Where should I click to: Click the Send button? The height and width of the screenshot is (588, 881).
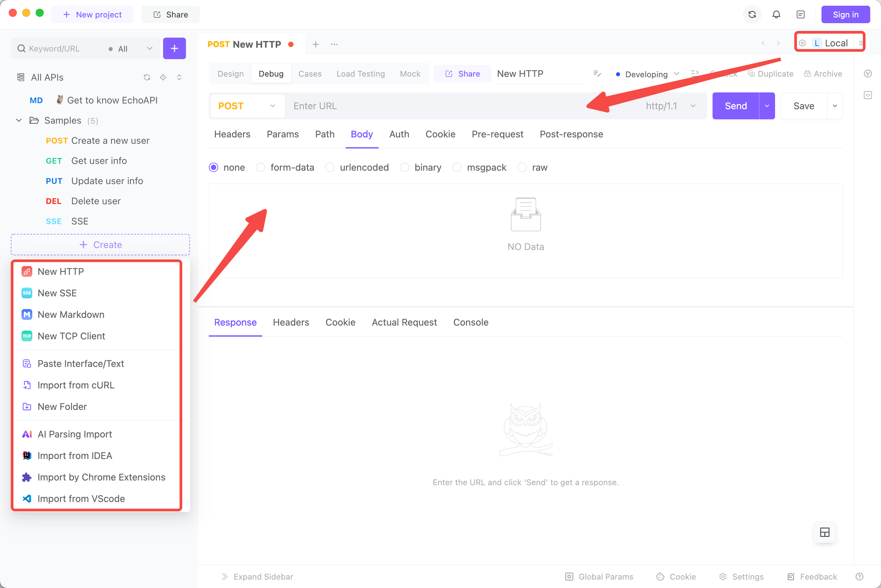(x=736, y=106)
